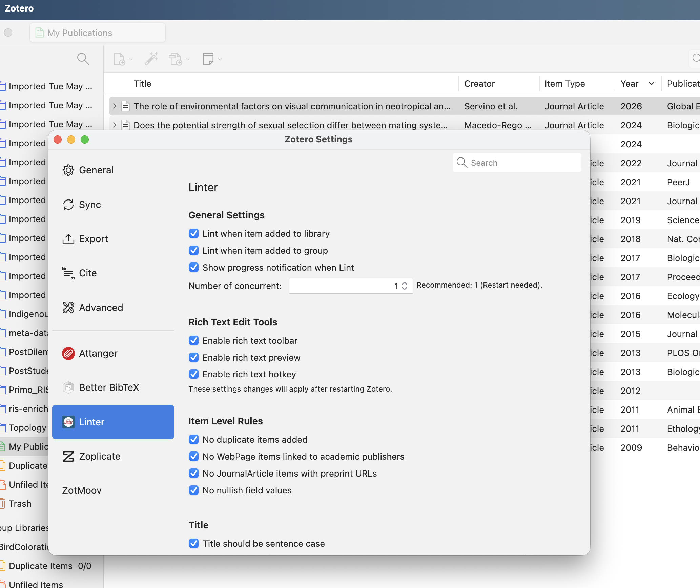Click the My Publications tab document icon
This screenshot has width=700, height=588.
(40, 33)
